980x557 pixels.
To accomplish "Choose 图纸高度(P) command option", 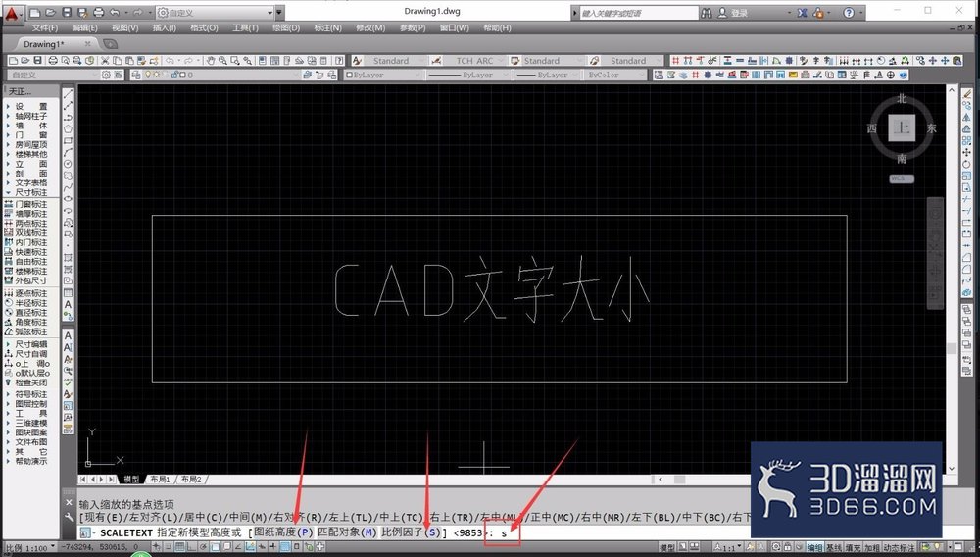I will coord(283,532).
